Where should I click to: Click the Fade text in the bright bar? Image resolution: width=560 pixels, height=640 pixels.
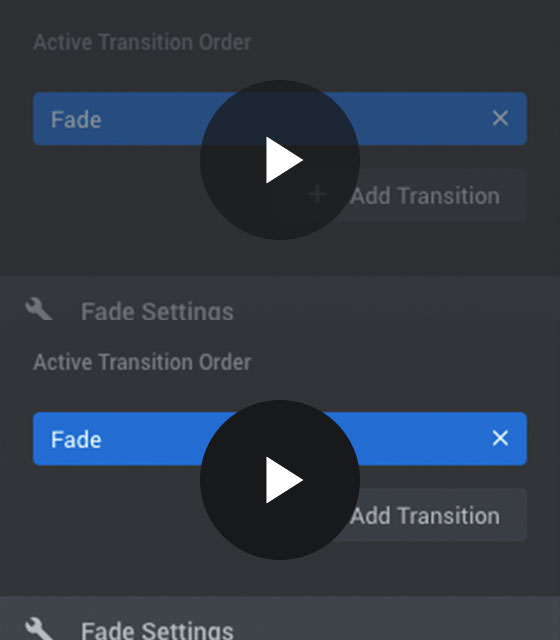click(76, 440)
